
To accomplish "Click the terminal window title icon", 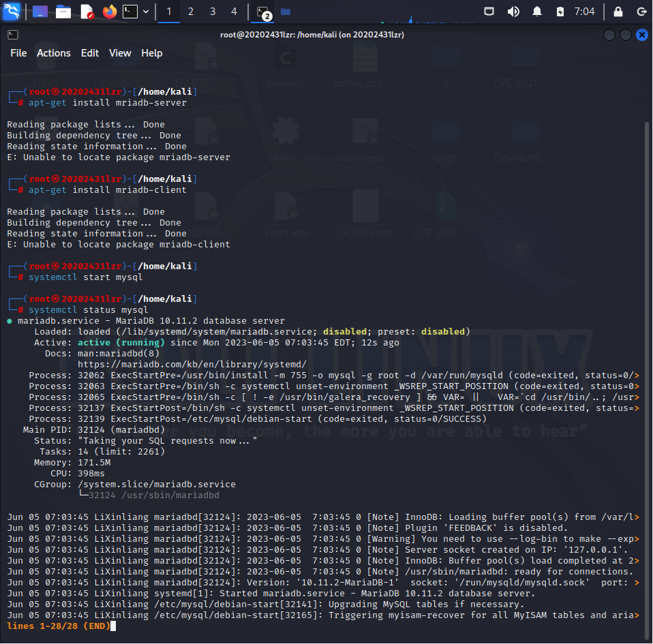I will (x=13, y=35).
